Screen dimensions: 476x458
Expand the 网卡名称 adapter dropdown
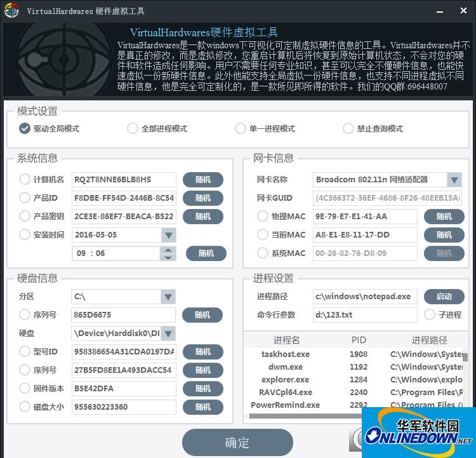coord(454,180)
